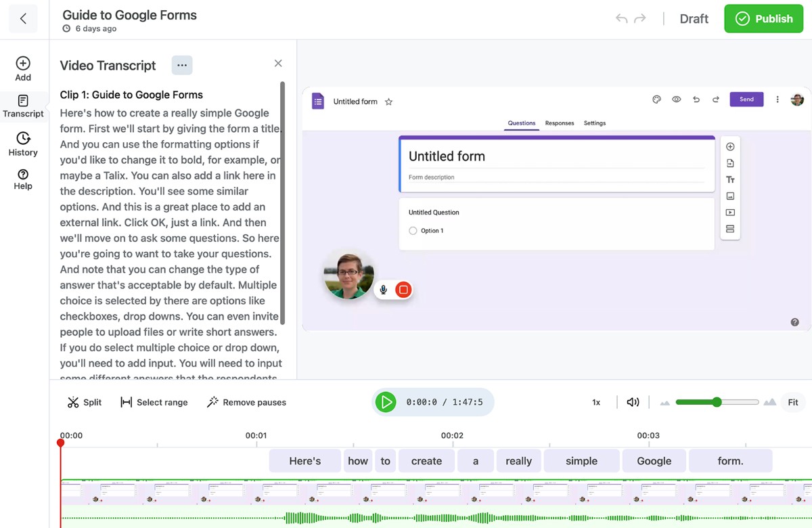
Task: Click the back arrow button
Action: pyautogui.click(x=23, y=19)
